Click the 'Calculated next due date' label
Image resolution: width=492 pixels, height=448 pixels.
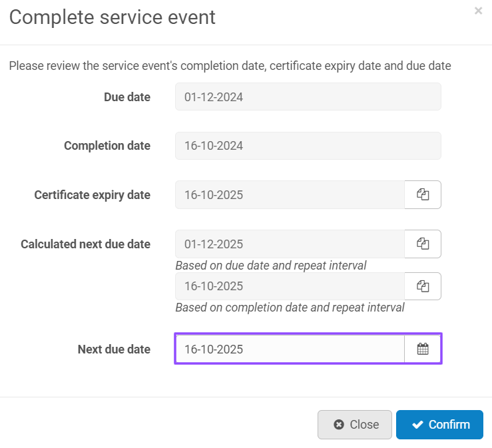click(x=86, y=244)
